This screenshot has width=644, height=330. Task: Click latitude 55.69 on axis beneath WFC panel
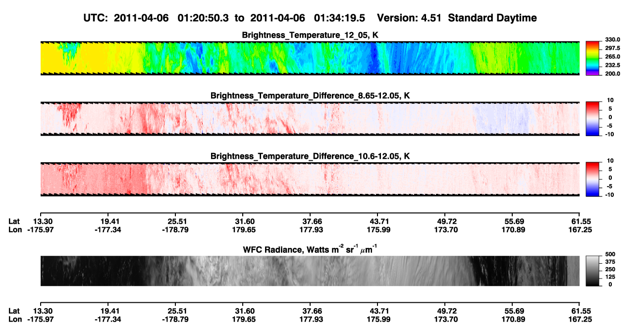pos(513,311)
